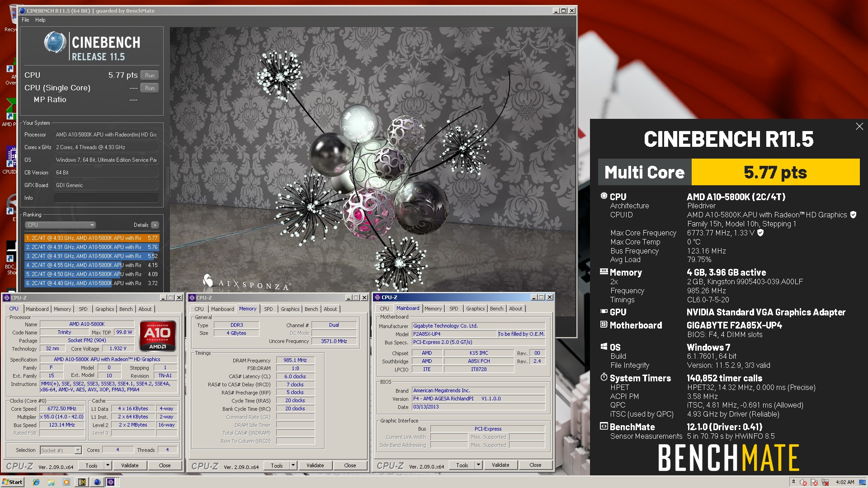Viewport: 868px width, 488px height.
Task: Switch to Mainboard tab in CPU-tab CPU-Z window
Action: [37, 309]
